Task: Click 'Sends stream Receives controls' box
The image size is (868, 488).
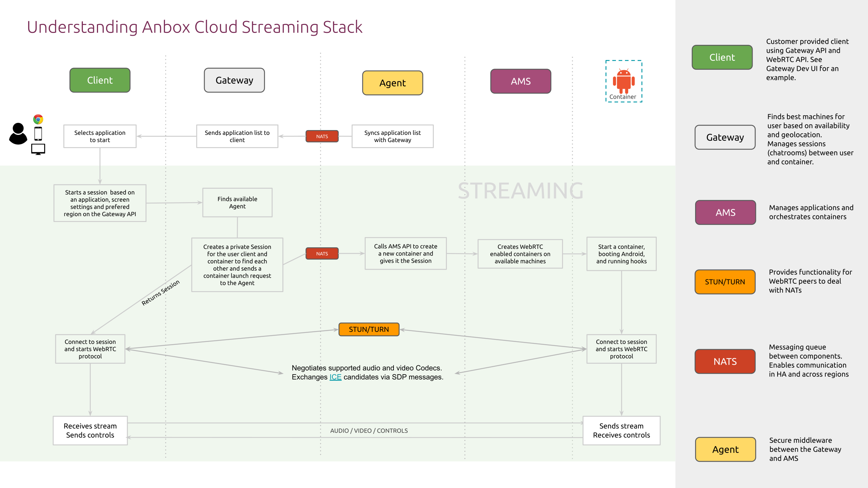Action: tap(621, 431)
